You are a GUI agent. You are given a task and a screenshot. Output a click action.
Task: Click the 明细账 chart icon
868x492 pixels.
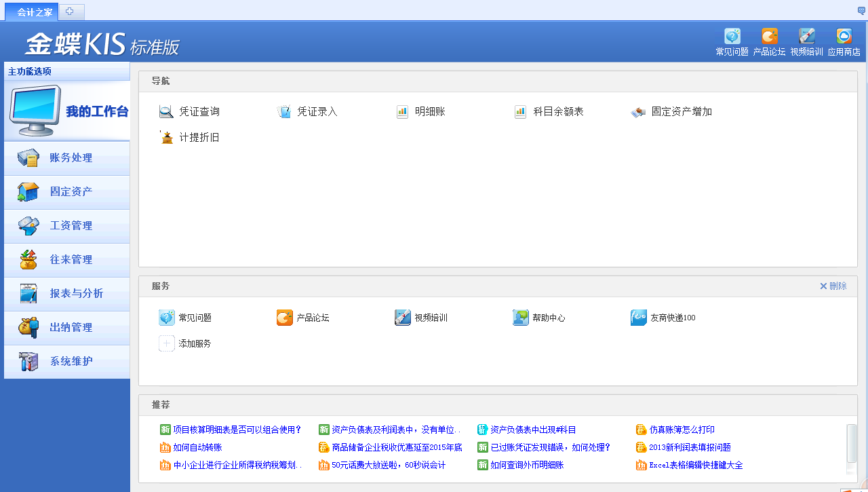point(402,112)
